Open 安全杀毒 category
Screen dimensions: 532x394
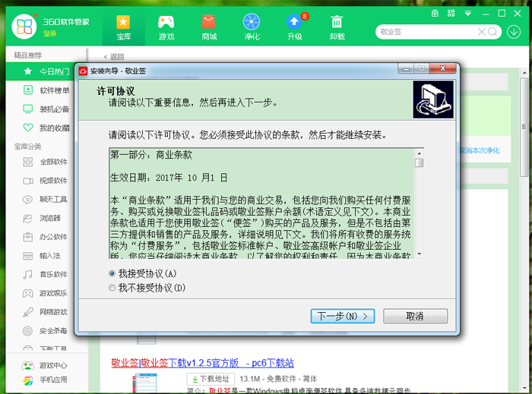[46, 331]
